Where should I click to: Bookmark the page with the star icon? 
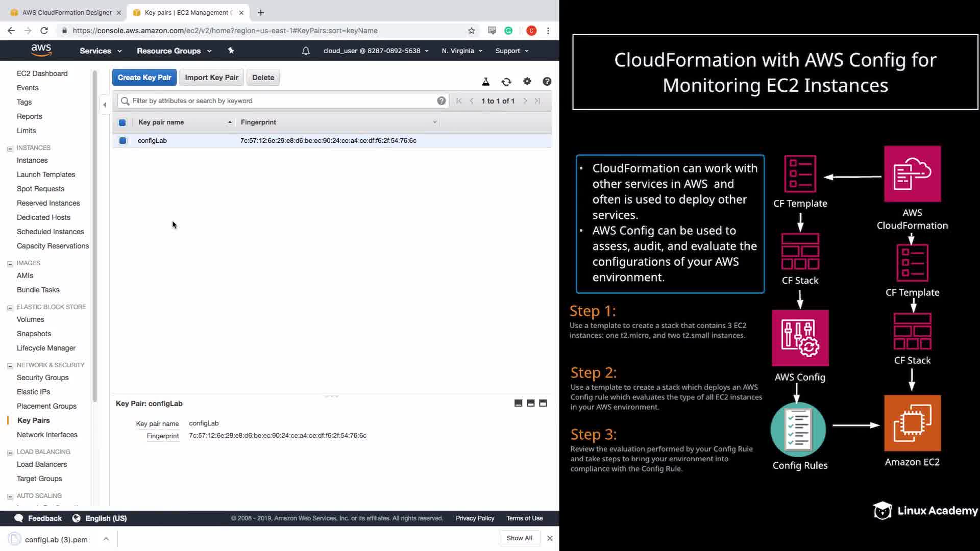click(x=471, y=31)
